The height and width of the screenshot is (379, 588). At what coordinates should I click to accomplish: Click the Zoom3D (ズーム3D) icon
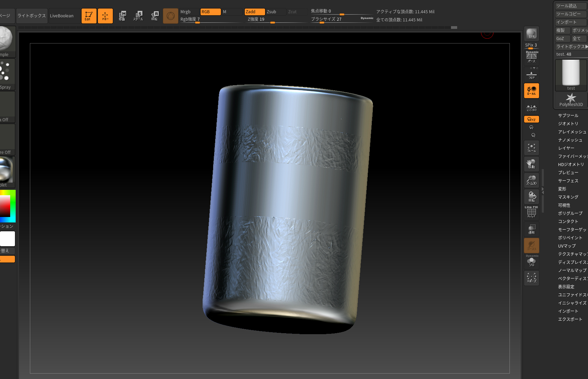pos(532,180)
